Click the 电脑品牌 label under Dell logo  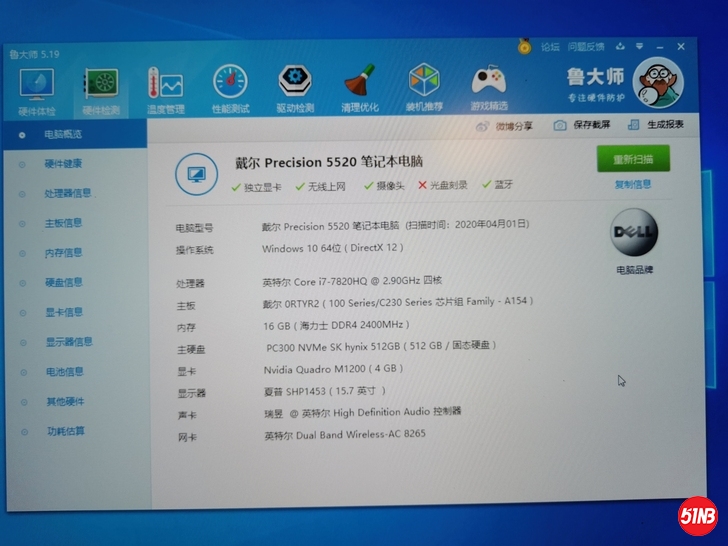click(634, 270)
